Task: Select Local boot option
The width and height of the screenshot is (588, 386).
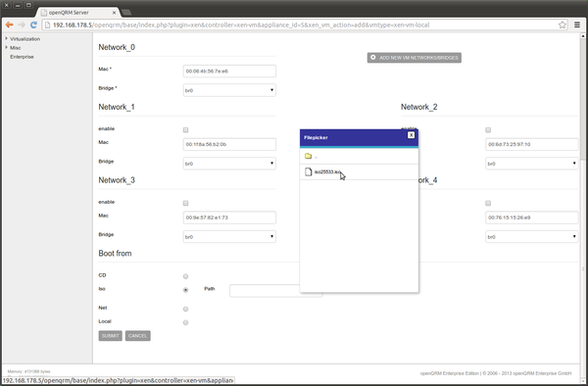Action: click(x=185, y=322)
